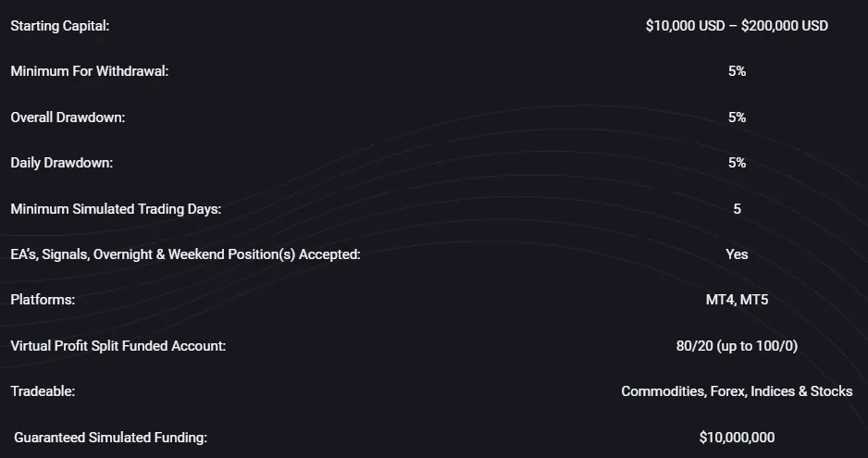Select the "MT4, MT5" platforms value
868x458 pixels.
[x=737, y=301]
